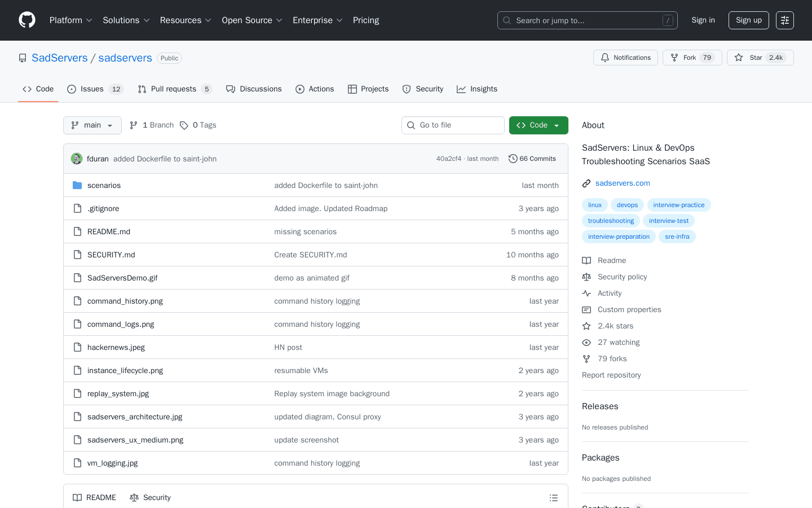Image resolution: width=812 pixels, height=508 pixels.
Task: Open Security policy via the scales icon
Action: tap(586, 277)
